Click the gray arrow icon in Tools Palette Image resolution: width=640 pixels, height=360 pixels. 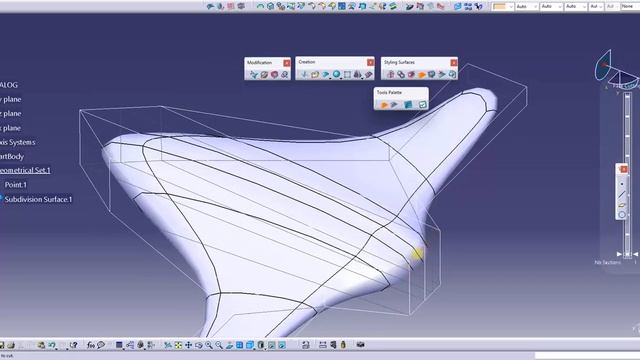[394, 105]
